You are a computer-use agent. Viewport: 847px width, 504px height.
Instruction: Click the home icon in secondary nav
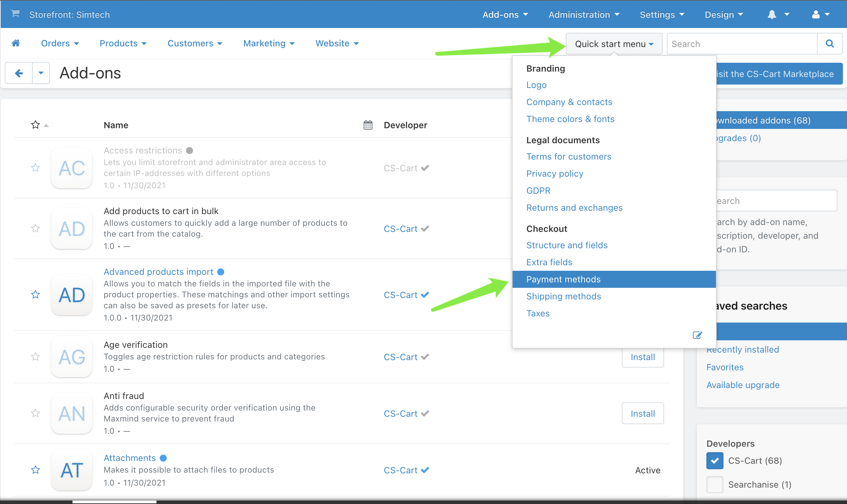tap(16, 43)
